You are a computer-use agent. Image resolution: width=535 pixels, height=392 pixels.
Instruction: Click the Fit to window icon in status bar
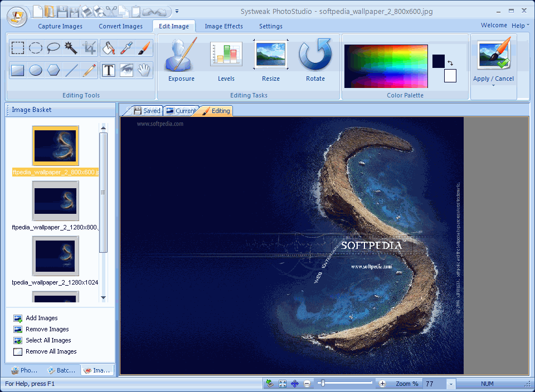(x=283, y=384)
